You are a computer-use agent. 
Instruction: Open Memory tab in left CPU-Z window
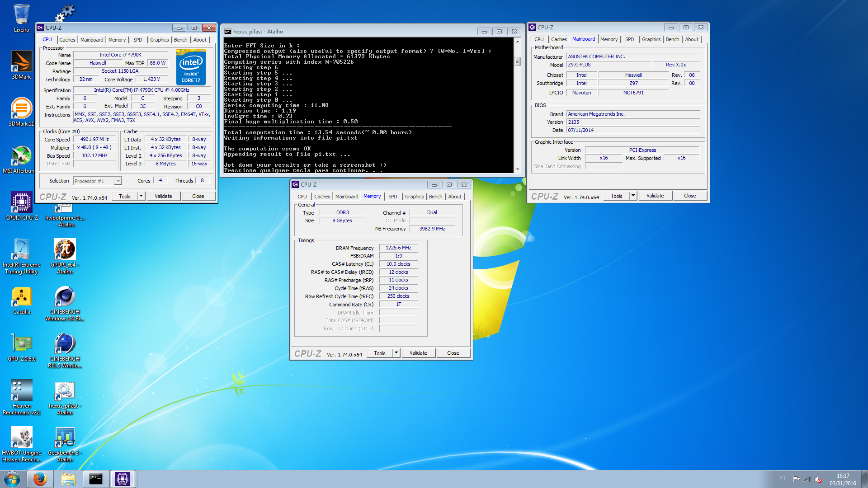coord(117,40)
